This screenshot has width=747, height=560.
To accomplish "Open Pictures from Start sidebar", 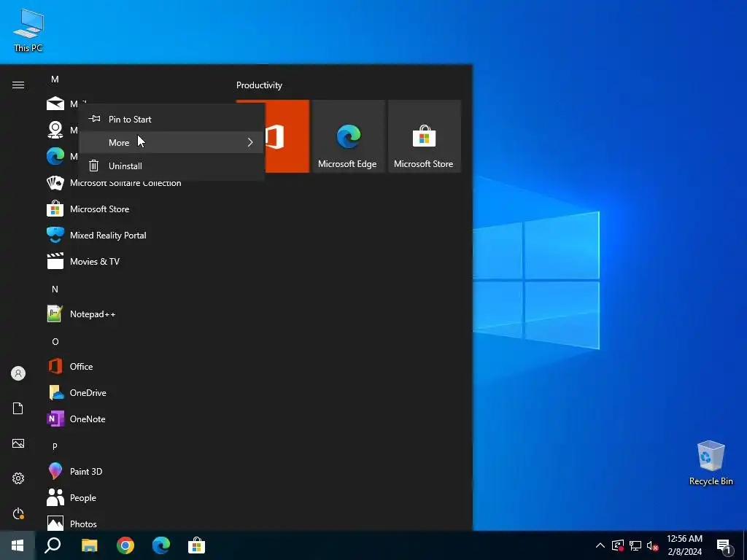I will click(x=18, y=443).
